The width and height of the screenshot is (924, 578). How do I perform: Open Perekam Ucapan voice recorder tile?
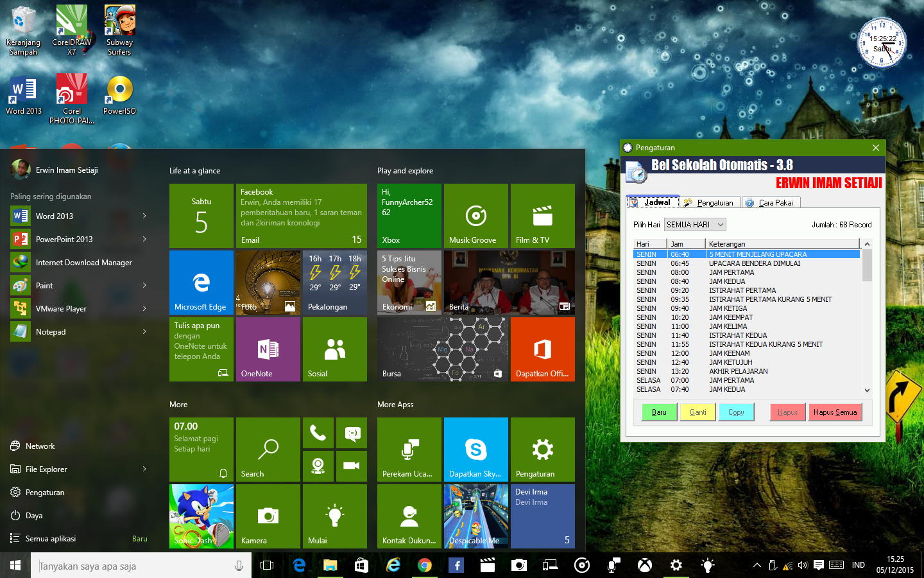coord(409,450)
